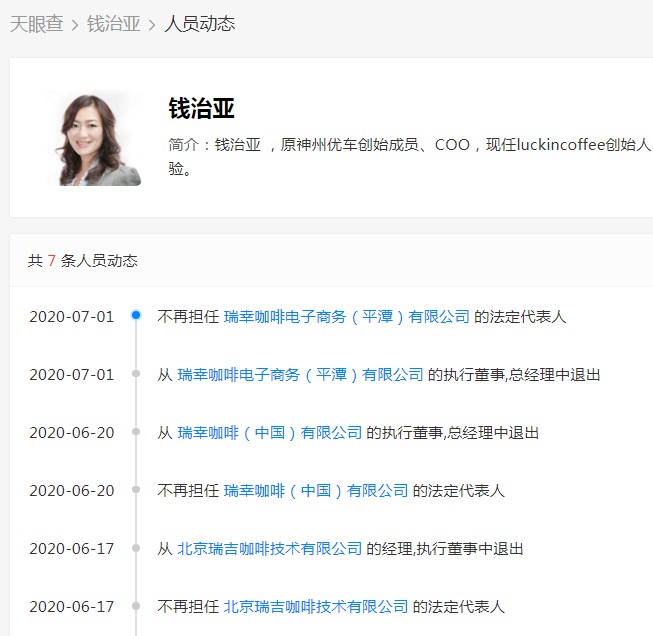Open 瑞幸咖啡(中国)有限公司 in the 不再担任 row
653x636 pixels.
coord(316,491)
